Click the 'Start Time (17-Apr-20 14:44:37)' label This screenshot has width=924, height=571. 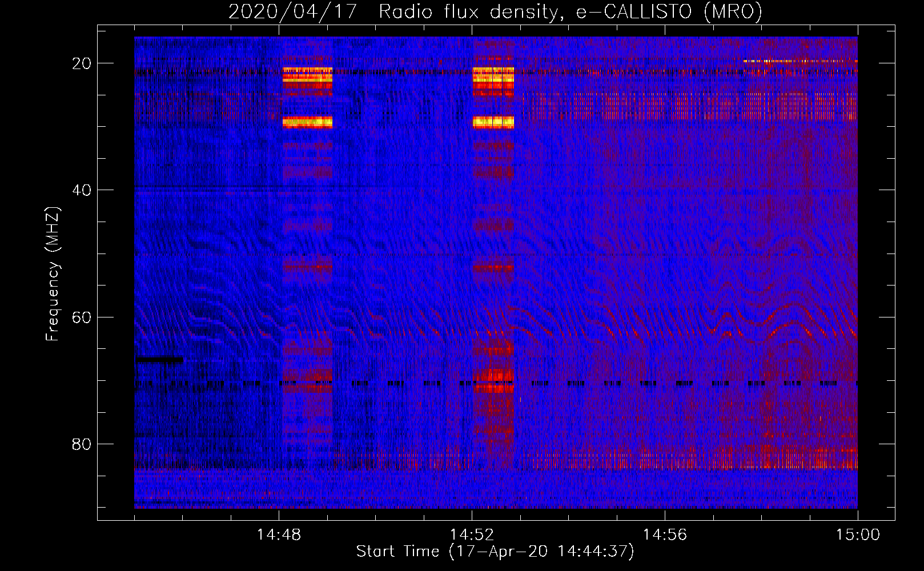495,552
